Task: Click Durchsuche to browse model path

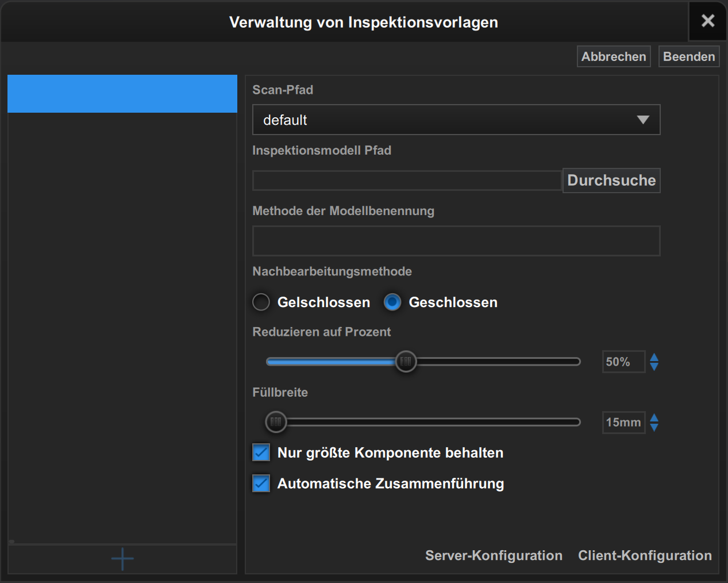Action: pos(611,181)
